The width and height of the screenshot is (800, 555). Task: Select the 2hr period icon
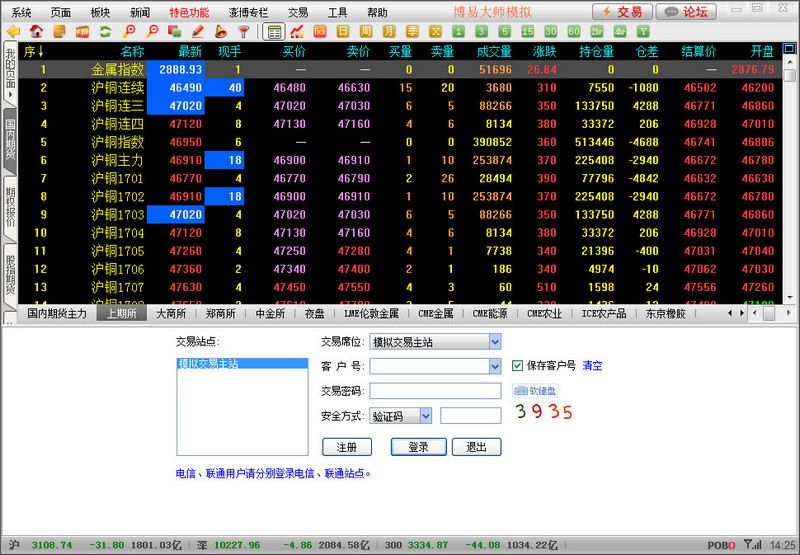pos(596,32)
